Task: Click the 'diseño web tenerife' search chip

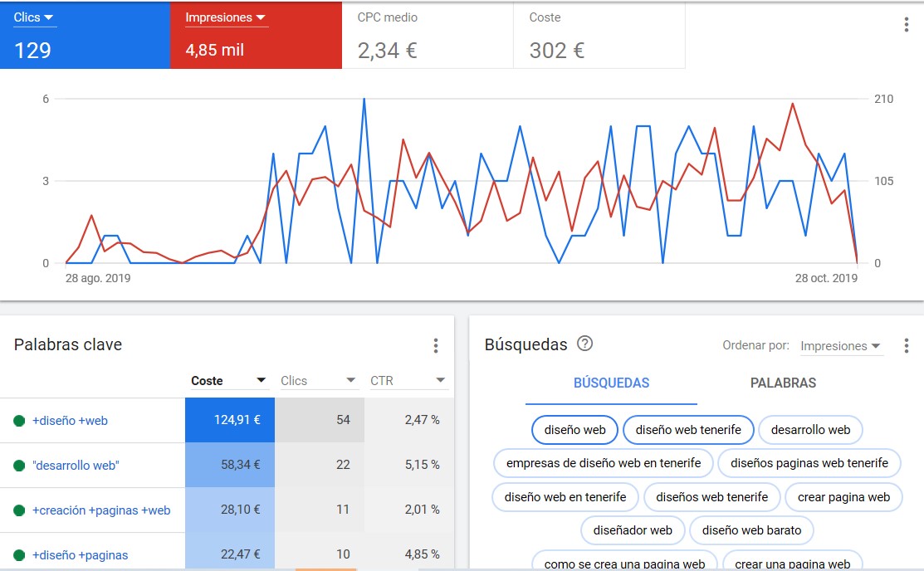Action: pyautogui.click(x=688, y=430)
